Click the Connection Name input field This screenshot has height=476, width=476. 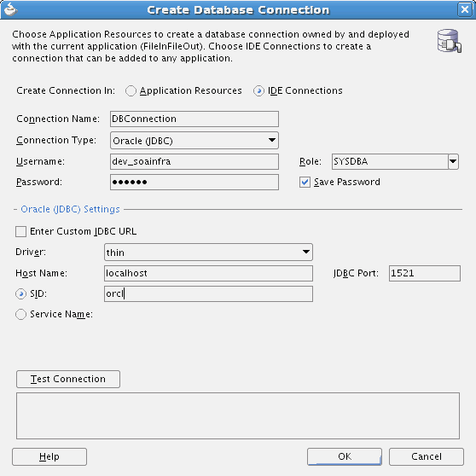tap(194, 119)
